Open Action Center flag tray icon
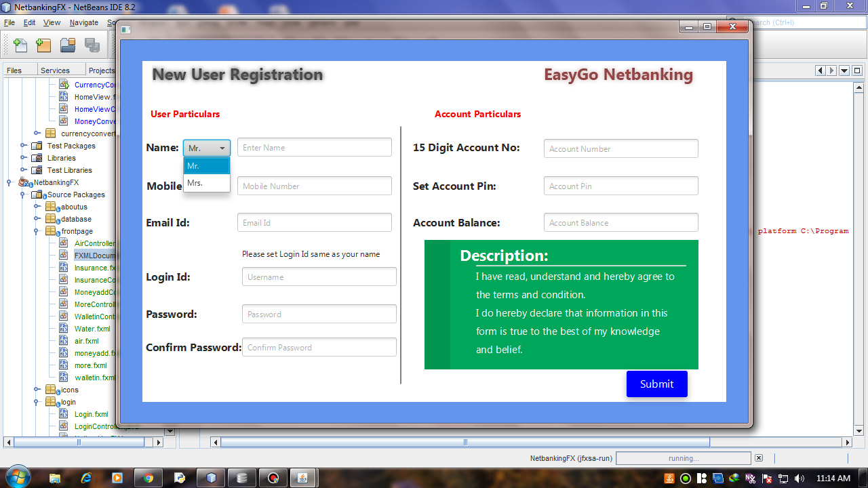The height and width of the screenshot is (488, 868). [x=767, y=479]
